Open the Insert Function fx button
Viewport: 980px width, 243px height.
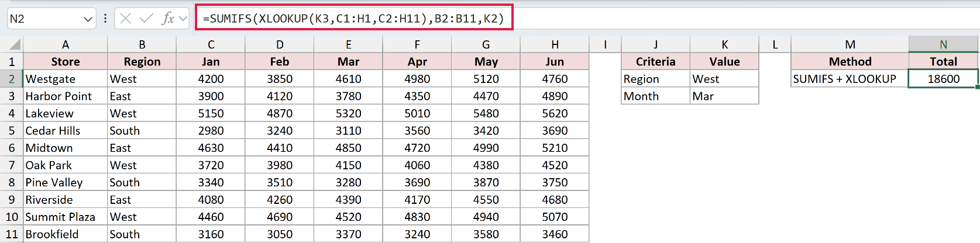(168, 19)
